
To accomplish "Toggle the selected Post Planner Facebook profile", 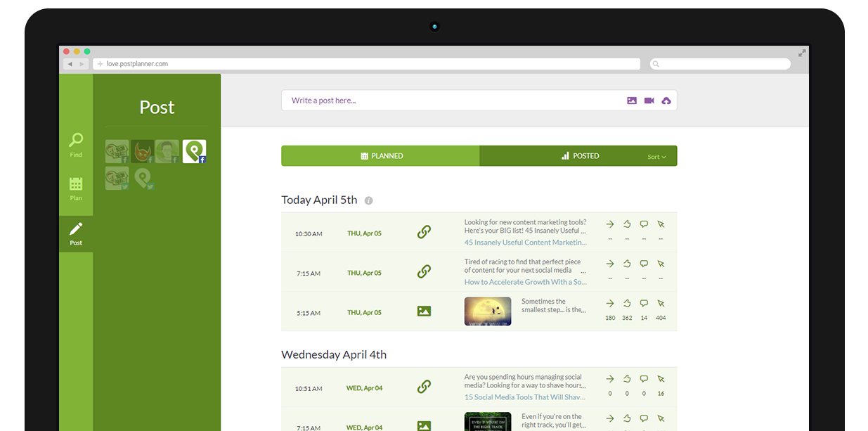I will coord(194,151).
